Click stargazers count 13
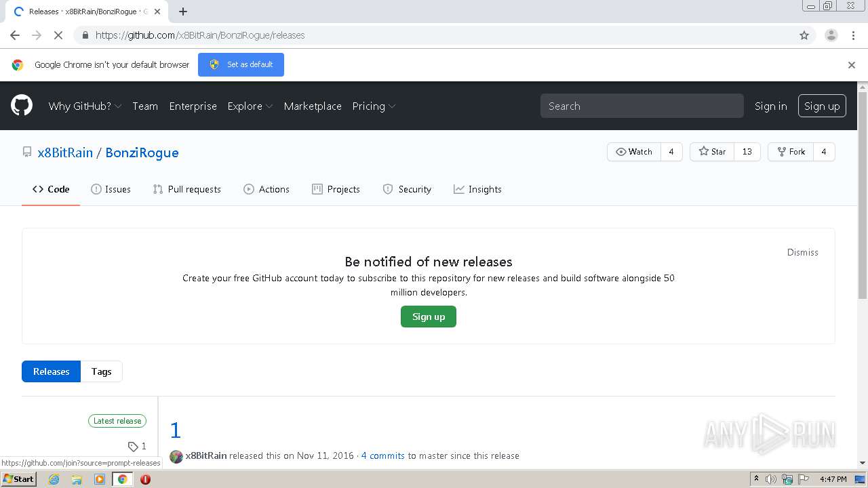 pyautogui.click(x=747, y=152)
